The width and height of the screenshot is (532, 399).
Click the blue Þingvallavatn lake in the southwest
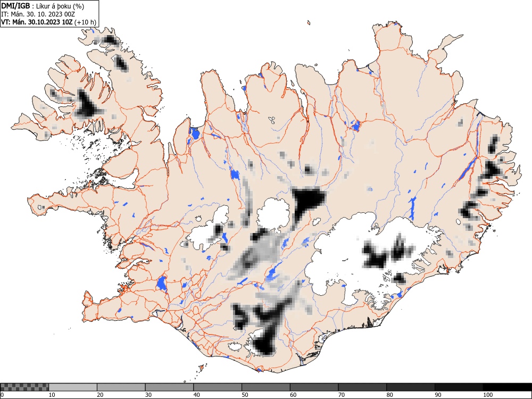click(x=162, y=284)
